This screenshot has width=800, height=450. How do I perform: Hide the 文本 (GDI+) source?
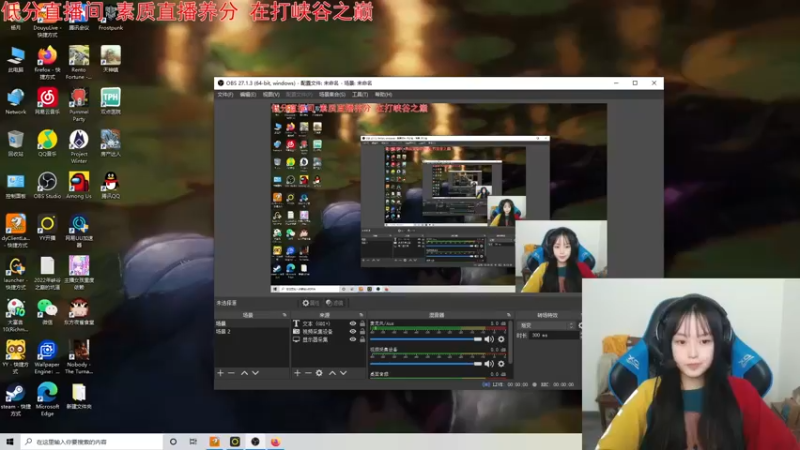click(x=353, y=323)
